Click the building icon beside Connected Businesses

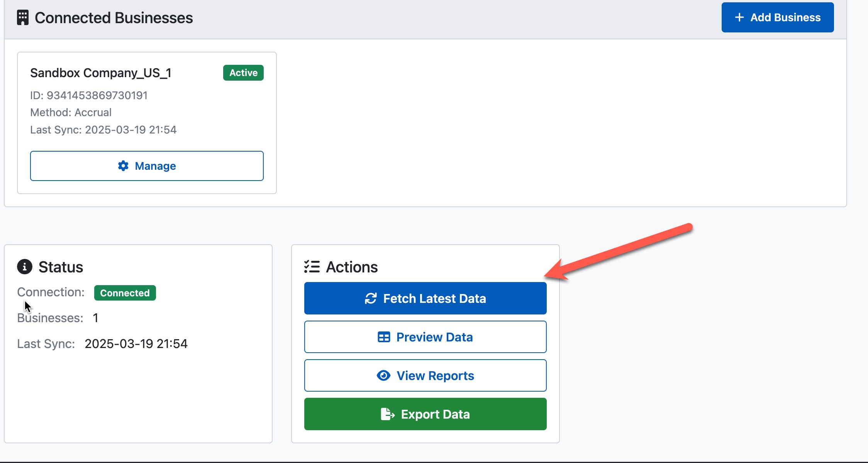click(x=23, y=18)
